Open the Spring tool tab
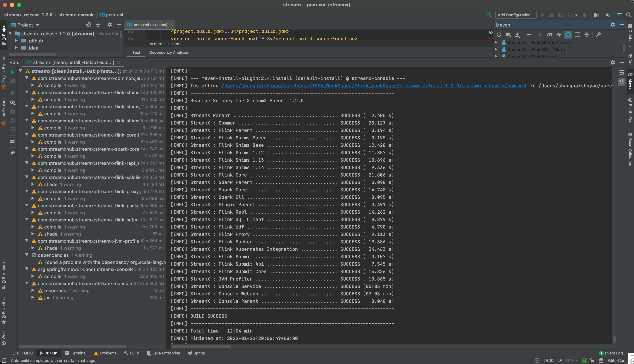 pos(196,353)
